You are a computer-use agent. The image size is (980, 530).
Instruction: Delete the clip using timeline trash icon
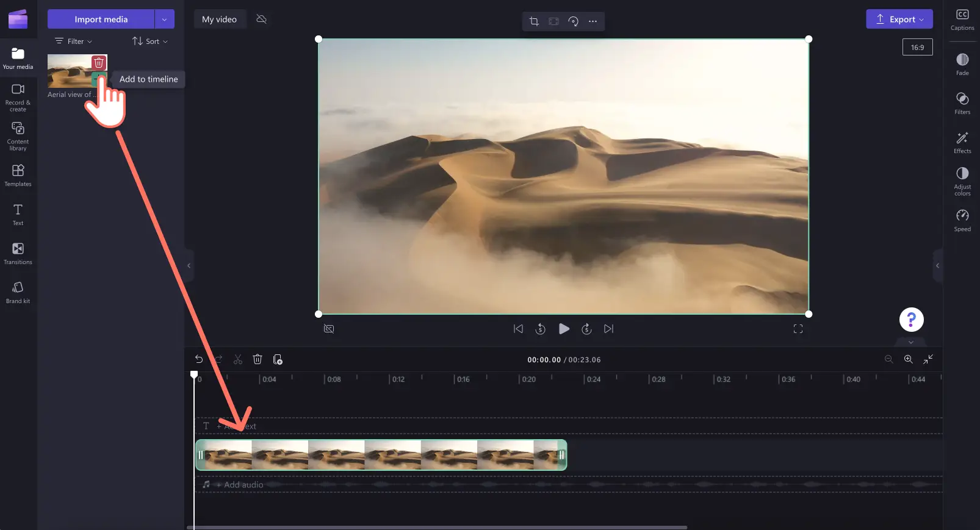click(258, 359)
